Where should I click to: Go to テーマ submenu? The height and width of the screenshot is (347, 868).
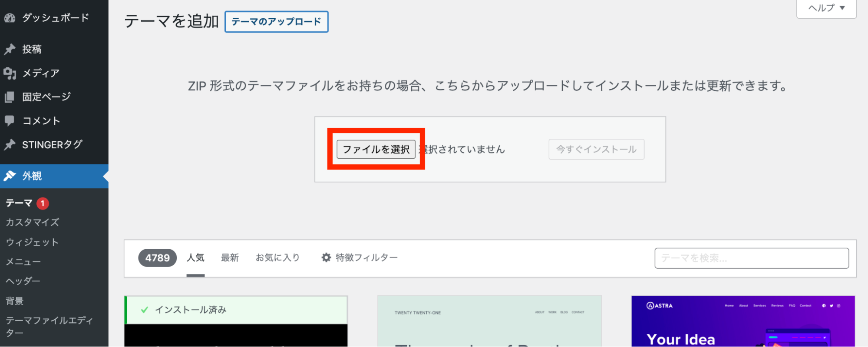(19, 203)
